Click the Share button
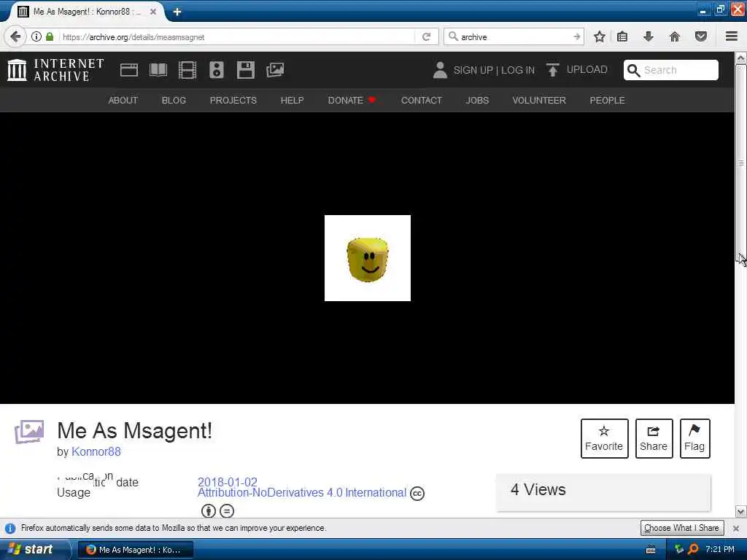The width and height of the screenshot is (747, 560). tap(654, 438)
